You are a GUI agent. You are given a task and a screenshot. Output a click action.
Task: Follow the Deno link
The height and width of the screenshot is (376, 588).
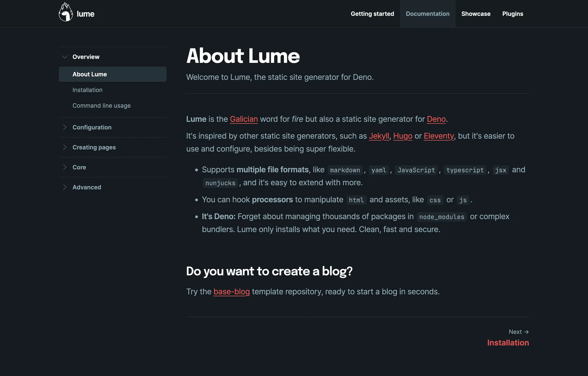coord(436,119)
